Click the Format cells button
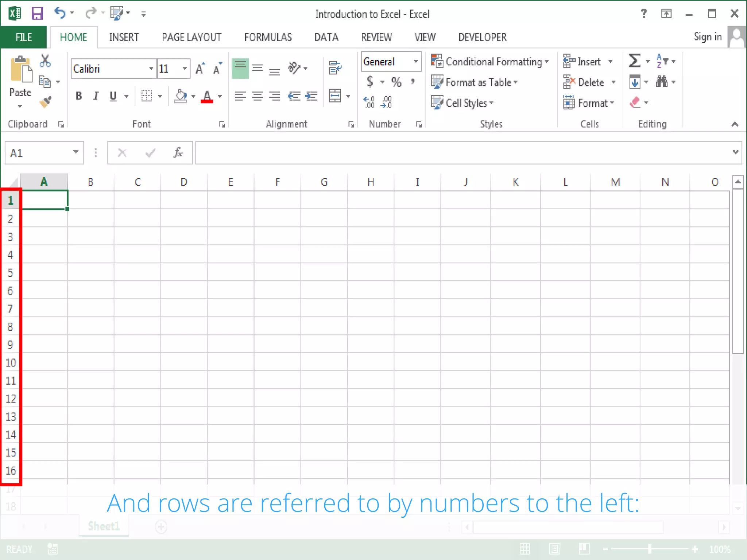 (x=589, y=103)
